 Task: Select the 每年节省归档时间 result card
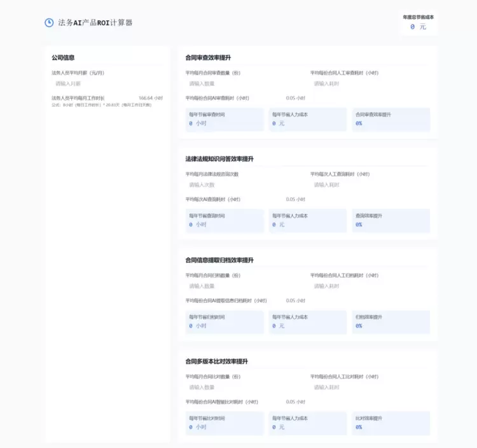[224, 321]
